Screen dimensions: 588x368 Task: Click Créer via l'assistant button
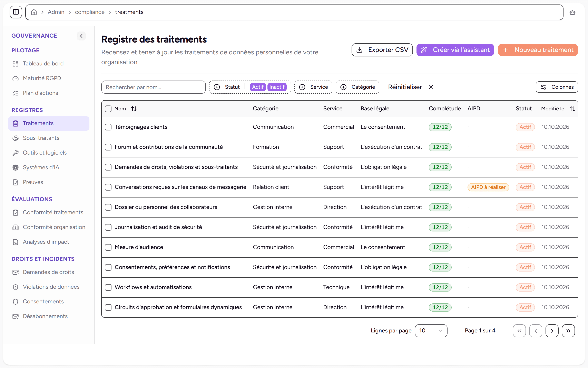point(455,50)
